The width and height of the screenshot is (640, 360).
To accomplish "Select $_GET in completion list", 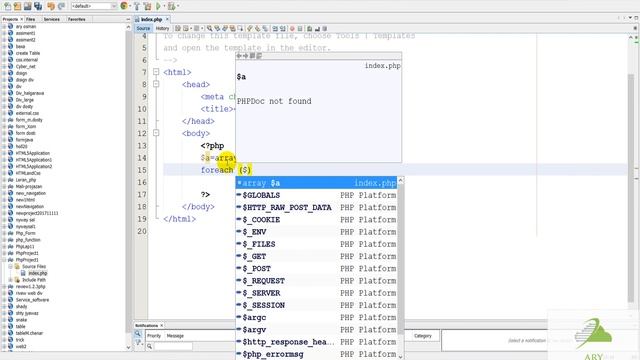I will click(316, 256).
